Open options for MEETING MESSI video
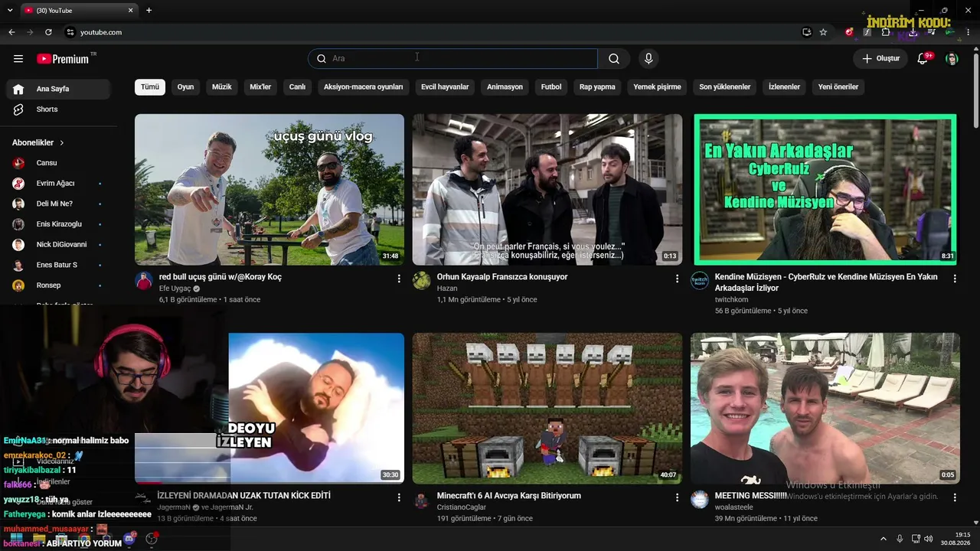The image size is (980, 551). [955, 498]
